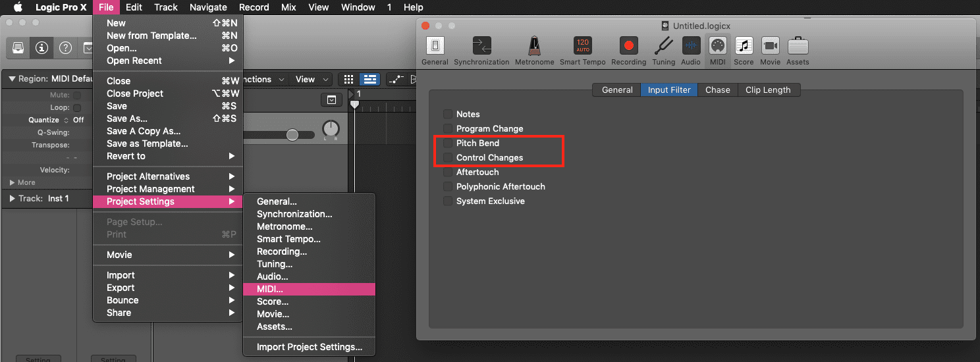The height and width of the screenshot is (362, 980).
Task: Check the Control Changes filter checkbox
Action: coord(448,157)
